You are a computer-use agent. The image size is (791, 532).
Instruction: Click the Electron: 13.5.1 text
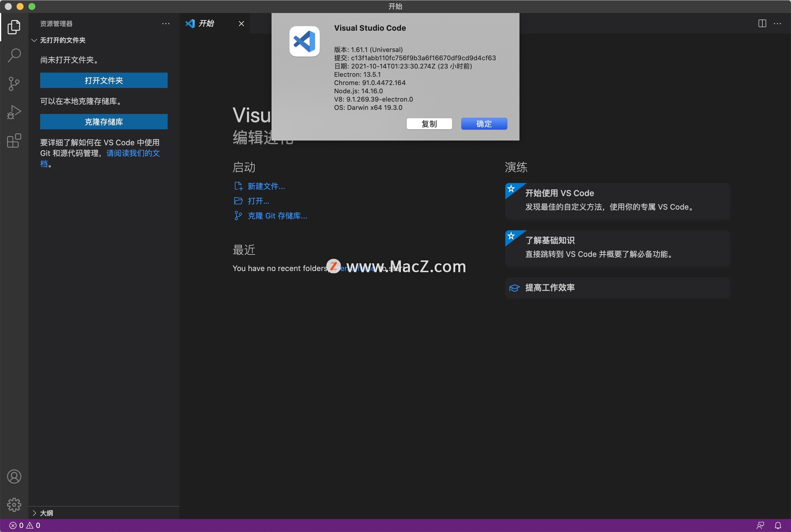pos(357,75)
